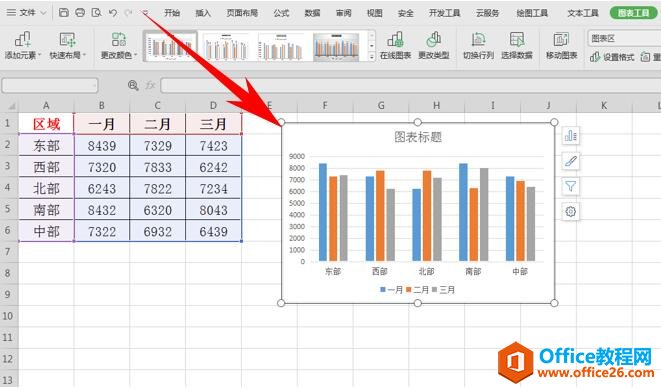Switch to the 页面布局 tab

pyautogui.click(x=242, y=13)
